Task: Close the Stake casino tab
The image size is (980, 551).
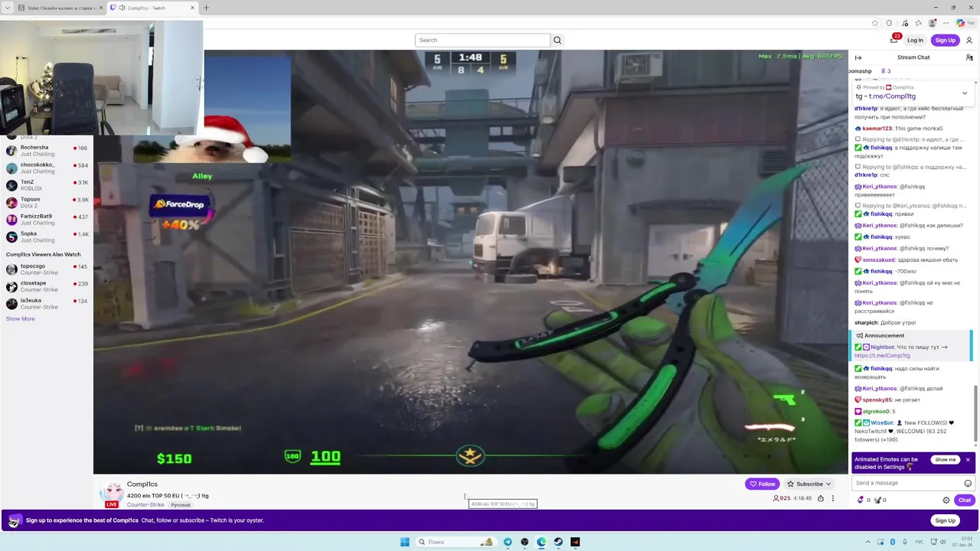Action: [x=100, y=8]
